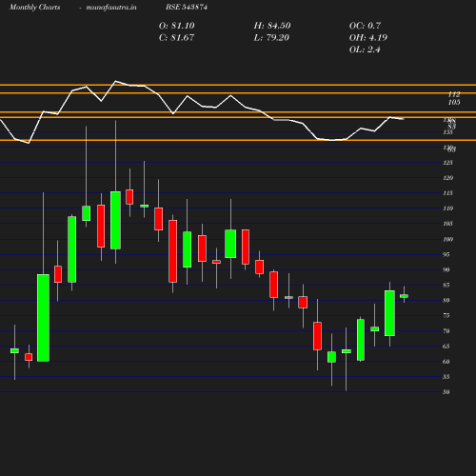Screen dimensions: 476x476
Task: Click the 90 price axis label
Action: (446, 269)
